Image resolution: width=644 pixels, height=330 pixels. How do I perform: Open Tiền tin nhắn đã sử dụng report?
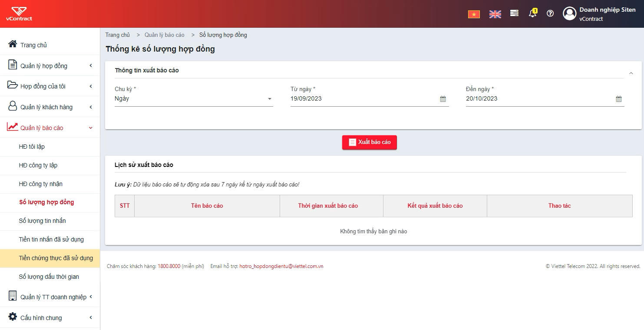coord(50,239)
